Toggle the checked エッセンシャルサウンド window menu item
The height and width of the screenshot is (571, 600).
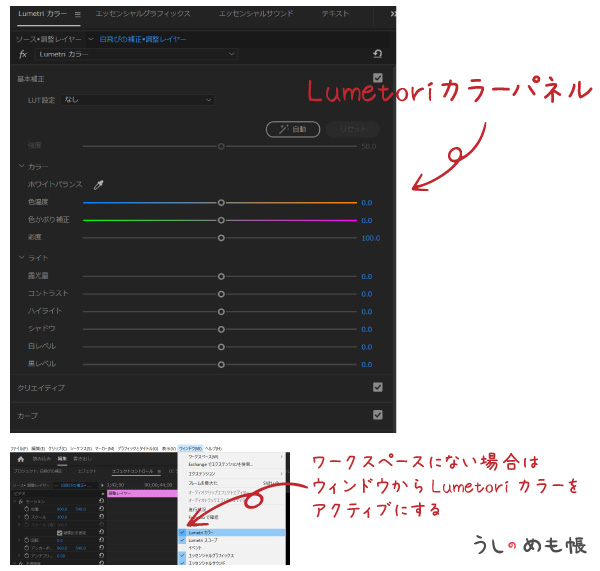(232, 563)
